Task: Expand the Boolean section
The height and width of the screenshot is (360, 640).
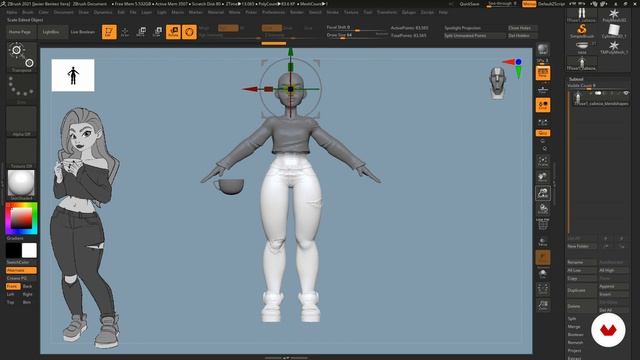Action: pyautogui.click(x=576, y=335)
